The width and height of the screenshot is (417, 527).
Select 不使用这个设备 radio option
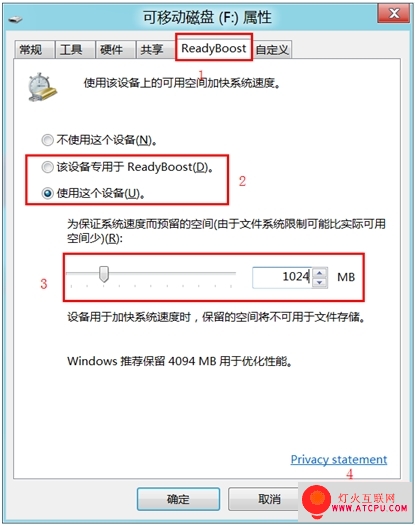47,140
